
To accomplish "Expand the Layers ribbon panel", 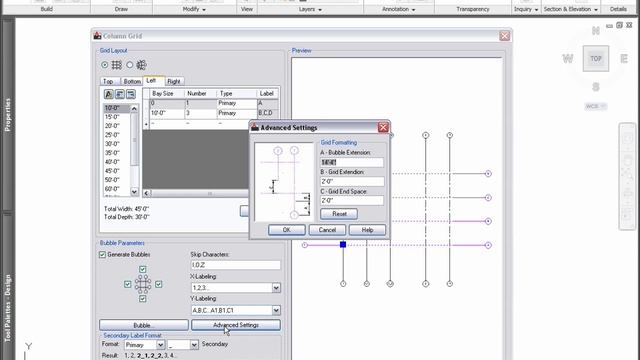I will (x=310, y=9).
